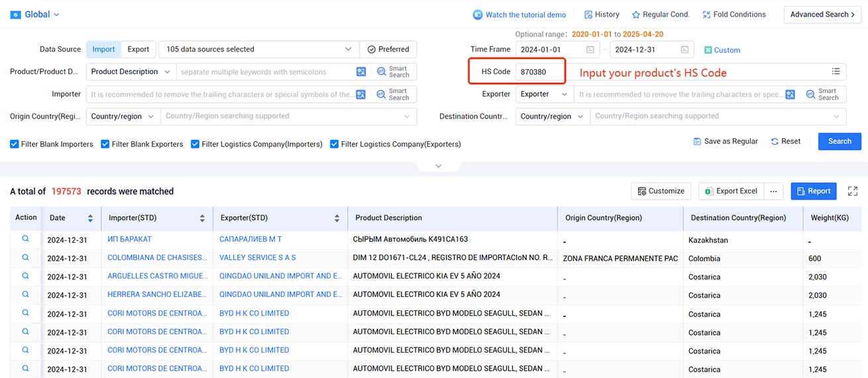Click Fold Conditions
The image size is (868, 378).
734,15
